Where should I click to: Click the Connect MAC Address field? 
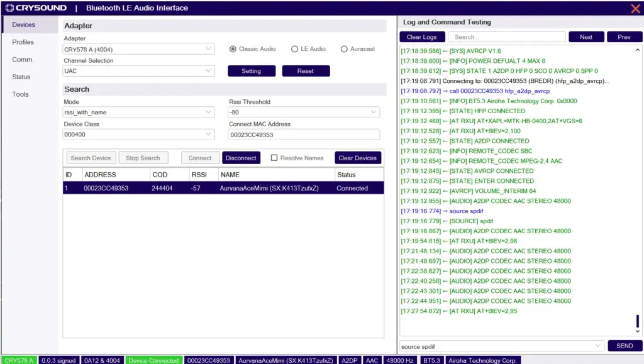point(304,135)
